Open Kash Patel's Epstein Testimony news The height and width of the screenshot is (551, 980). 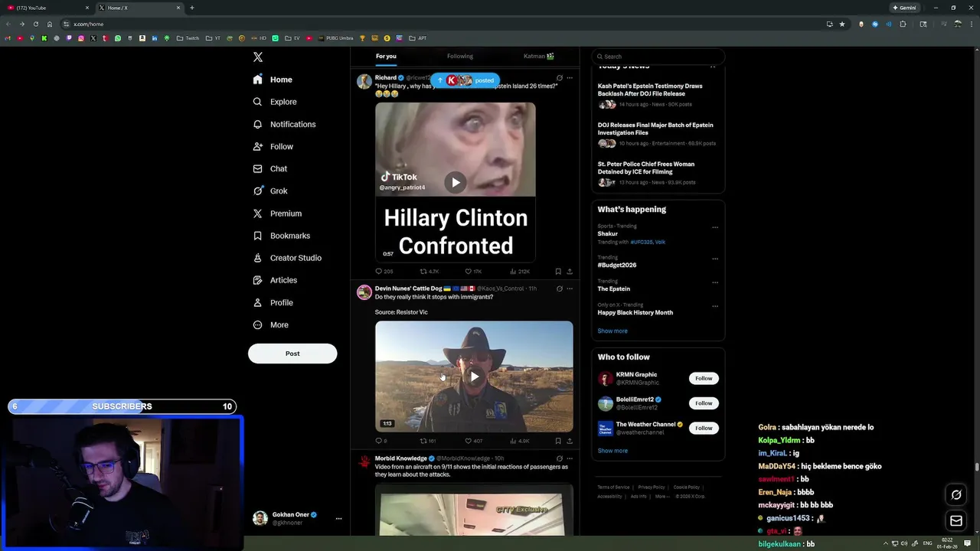point(650,90)
